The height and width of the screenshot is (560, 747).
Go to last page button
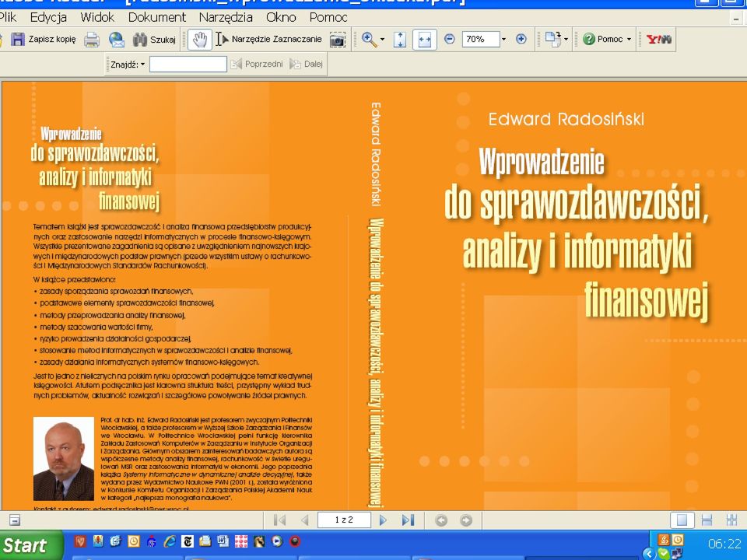coord(408,520)
